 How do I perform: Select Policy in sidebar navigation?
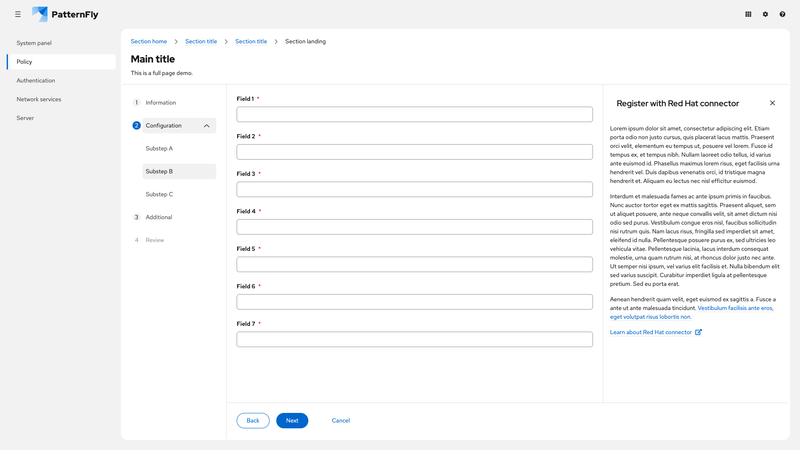(x=61, y=62)
